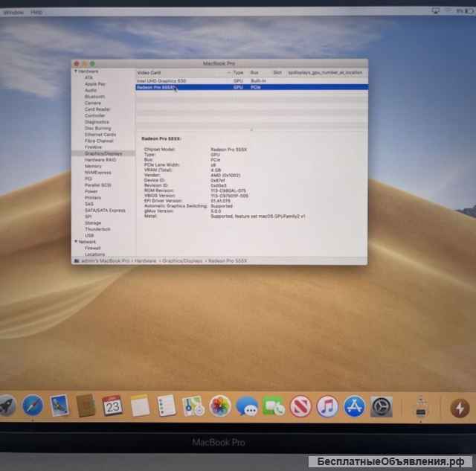Select Apple Pay in sidebar
The width and height of the screenshot is (476, 471).
[95, 84]
